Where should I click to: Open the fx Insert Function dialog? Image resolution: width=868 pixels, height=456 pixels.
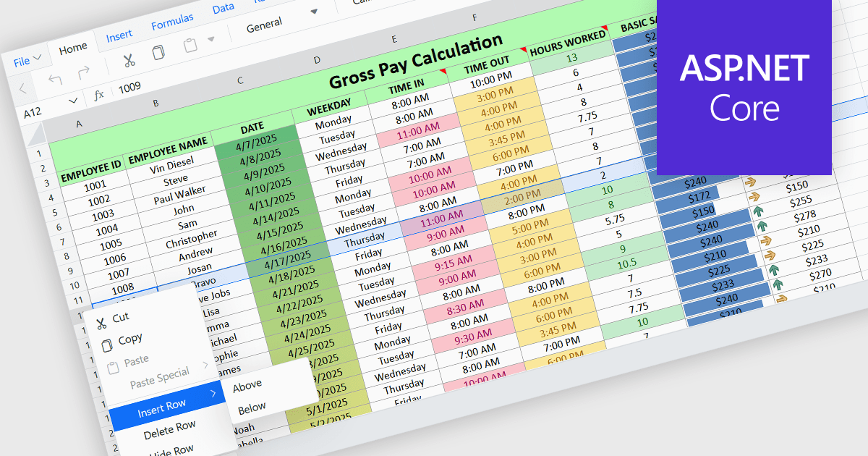99,95
